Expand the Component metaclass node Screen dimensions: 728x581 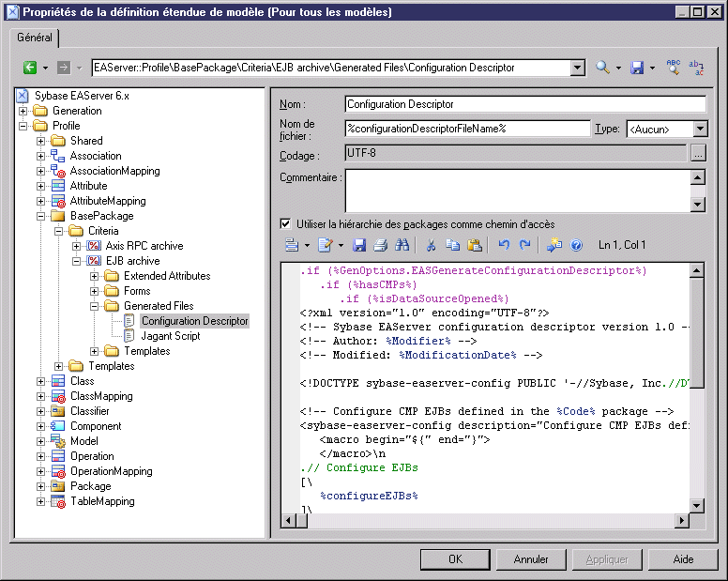click(x=41, y=426)
